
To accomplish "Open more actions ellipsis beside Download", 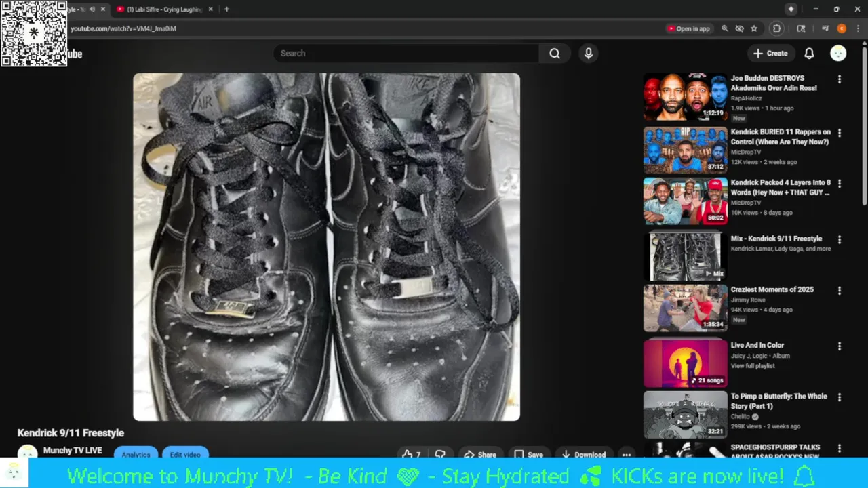I will point(627,455).
